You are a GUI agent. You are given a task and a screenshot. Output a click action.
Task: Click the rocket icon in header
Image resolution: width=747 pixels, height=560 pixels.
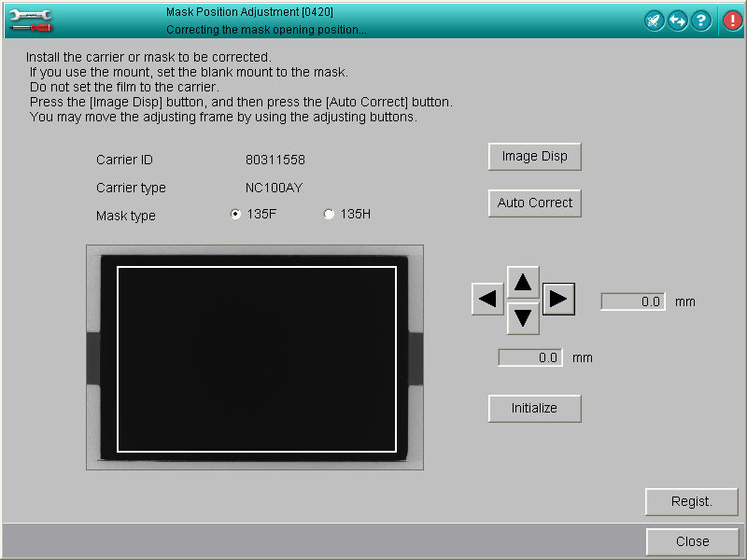point(655,21)
